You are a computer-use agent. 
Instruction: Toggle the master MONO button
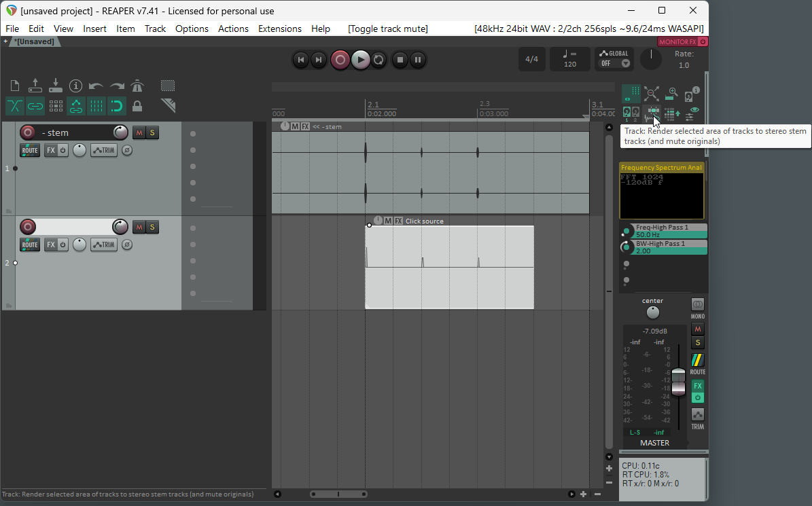point(698,304)
